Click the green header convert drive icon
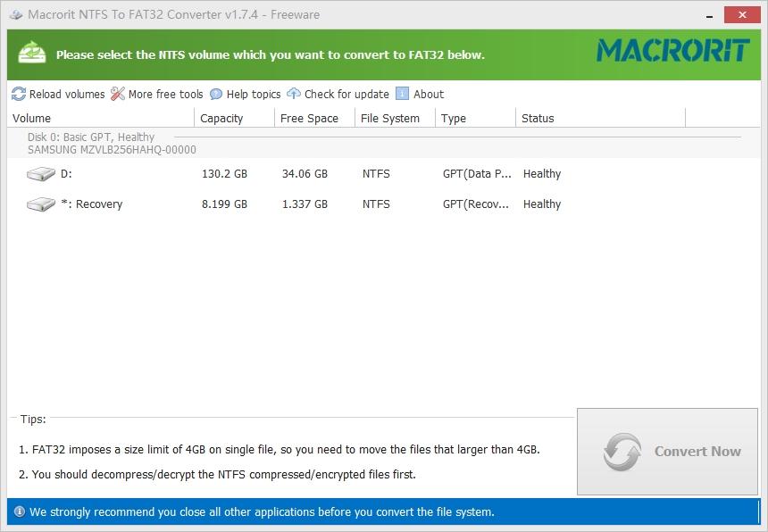The height and width of the screenshot is (532, 768). [32, 53]
